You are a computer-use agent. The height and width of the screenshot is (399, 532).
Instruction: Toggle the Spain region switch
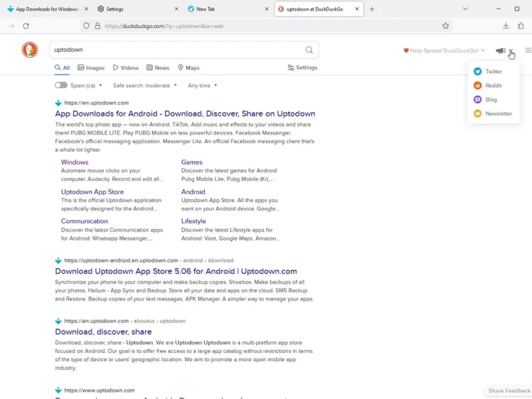[x=61, y=85]
